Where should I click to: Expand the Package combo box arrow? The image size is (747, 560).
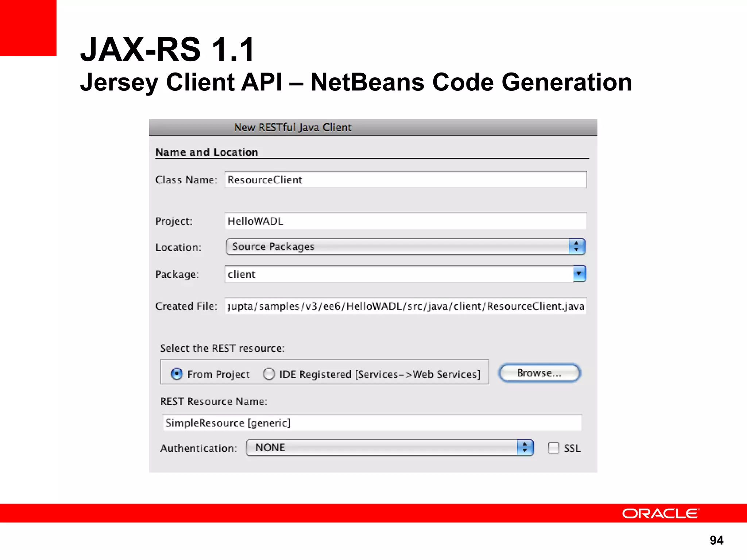(x=579, y=274)
